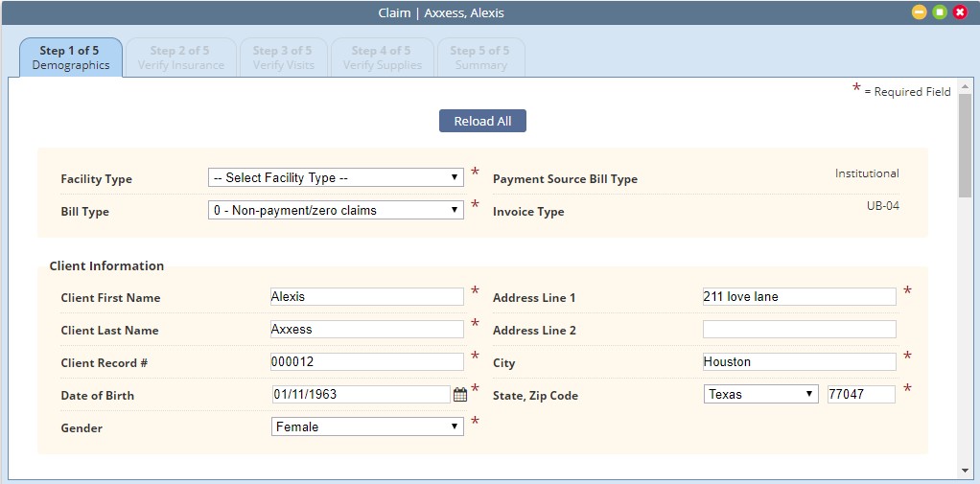Open the Date of Birth calendar picker
980x484 pixels.
click(459, 395)
